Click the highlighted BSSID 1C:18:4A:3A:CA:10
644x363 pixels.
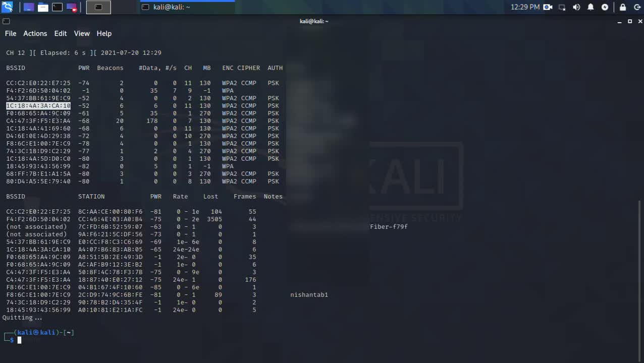[38, 106]
